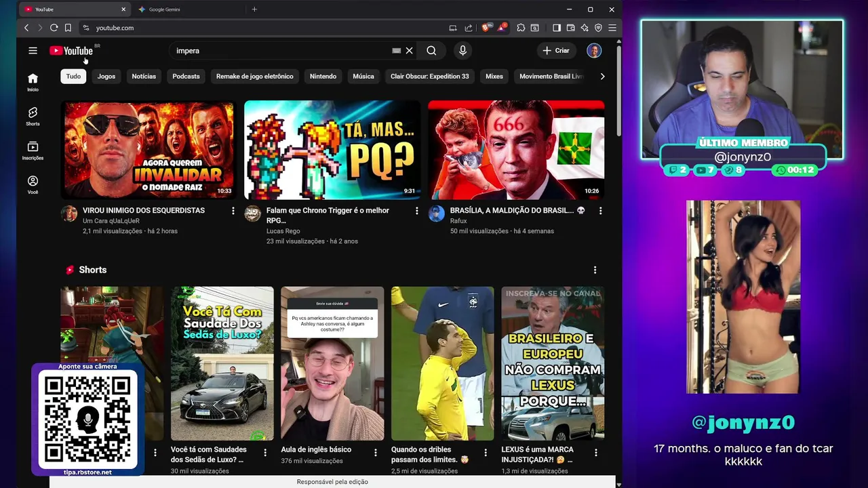Reload the page
The width and height of the screenshot is (868, 488).
tap(54, 28)
